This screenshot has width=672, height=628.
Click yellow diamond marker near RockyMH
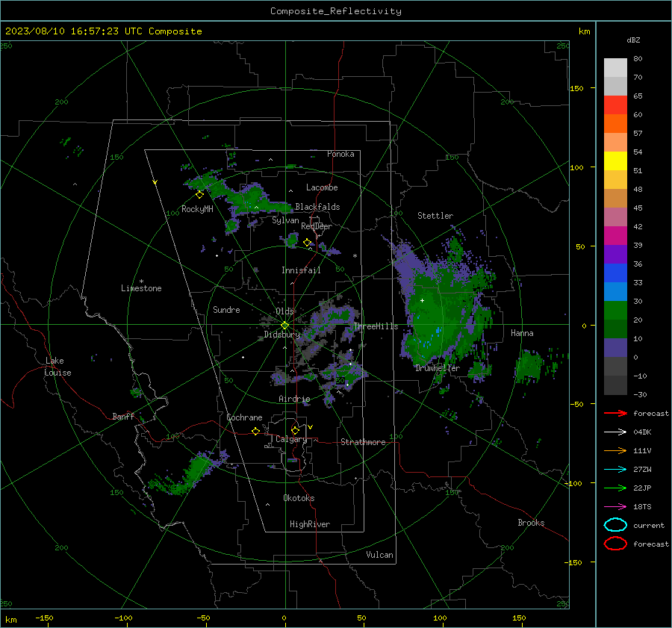[199, 195]
